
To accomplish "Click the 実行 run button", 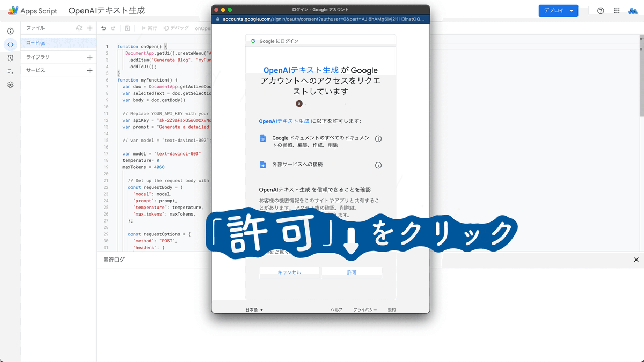I will point(149,28).
